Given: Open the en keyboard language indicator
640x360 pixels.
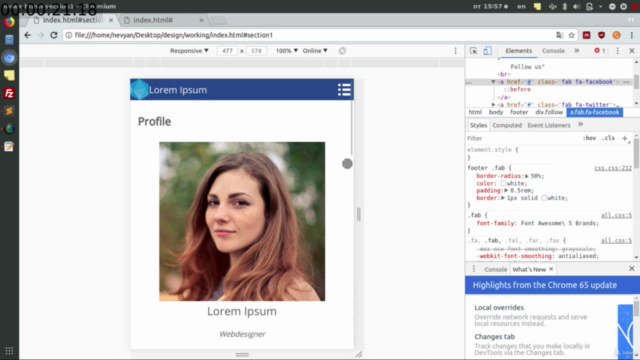Looking at the screenshot, I should point(521,7).
